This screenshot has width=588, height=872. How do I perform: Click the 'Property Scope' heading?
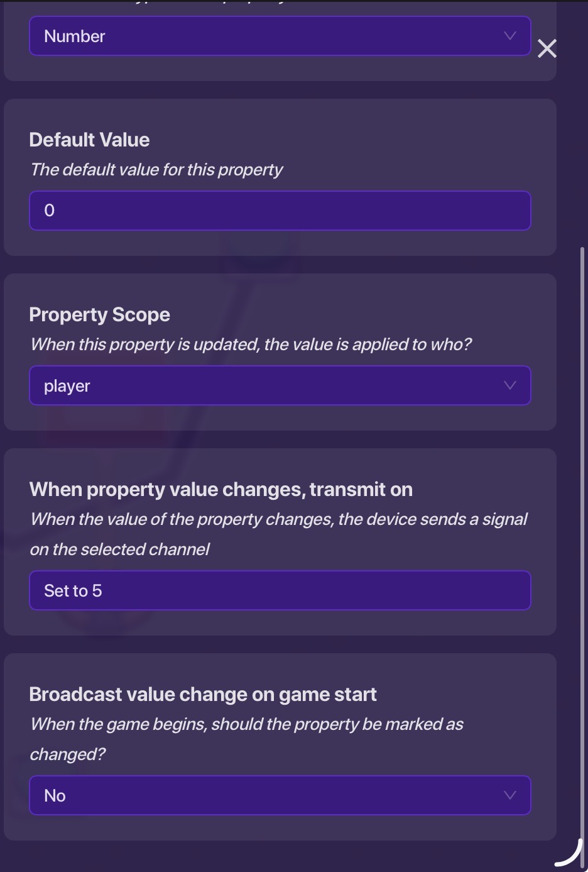[x=99, y=314]
